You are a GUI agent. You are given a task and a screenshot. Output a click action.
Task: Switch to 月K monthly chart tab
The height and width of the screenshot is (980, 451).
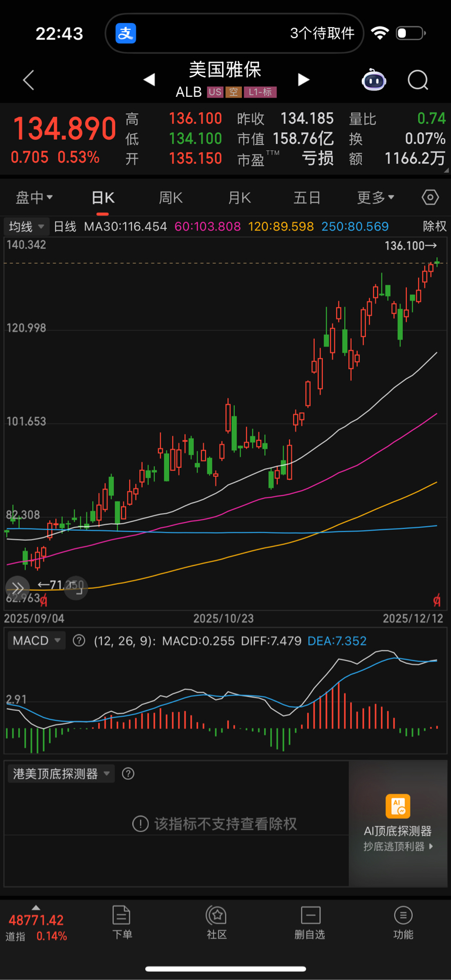tap(240, 198)
